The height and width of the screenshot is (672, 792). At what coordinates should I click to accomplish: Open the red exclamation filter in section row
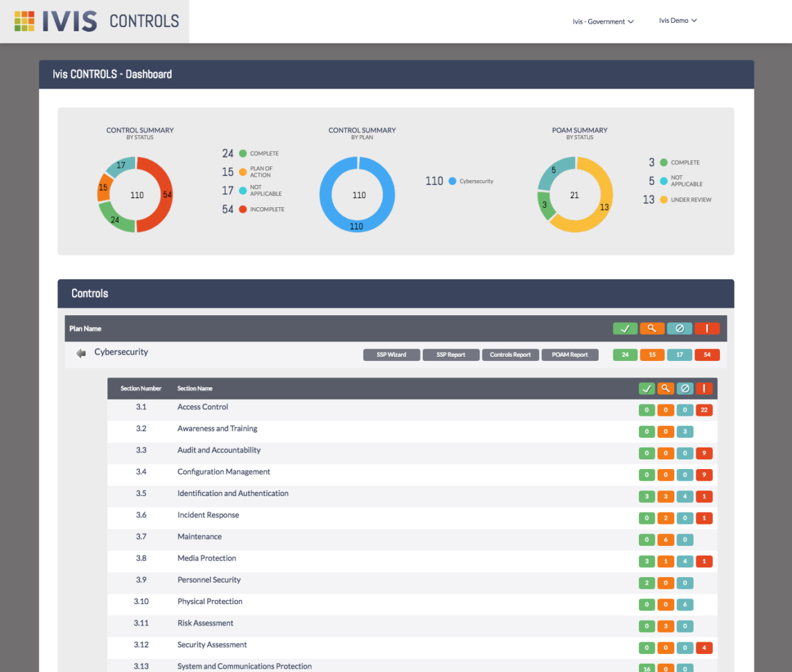[704, 388]
